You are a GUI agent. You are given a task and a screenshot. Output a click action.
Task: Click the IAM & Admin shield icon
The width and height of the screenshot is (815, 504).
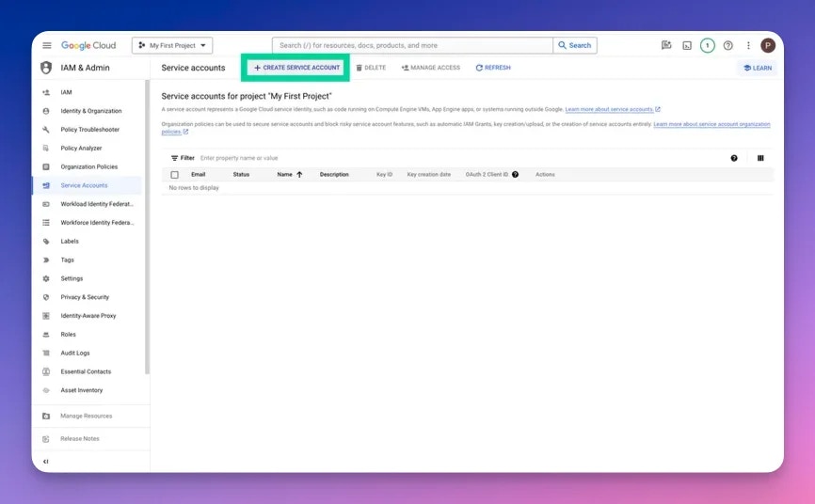(x=46, y=68)
